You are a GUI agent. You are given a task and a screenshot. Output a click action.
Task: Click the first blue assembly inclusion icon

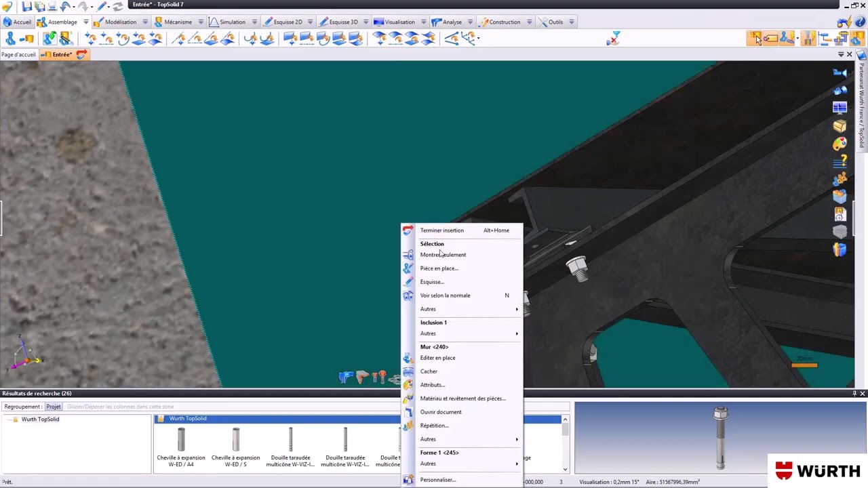(9, 39)
